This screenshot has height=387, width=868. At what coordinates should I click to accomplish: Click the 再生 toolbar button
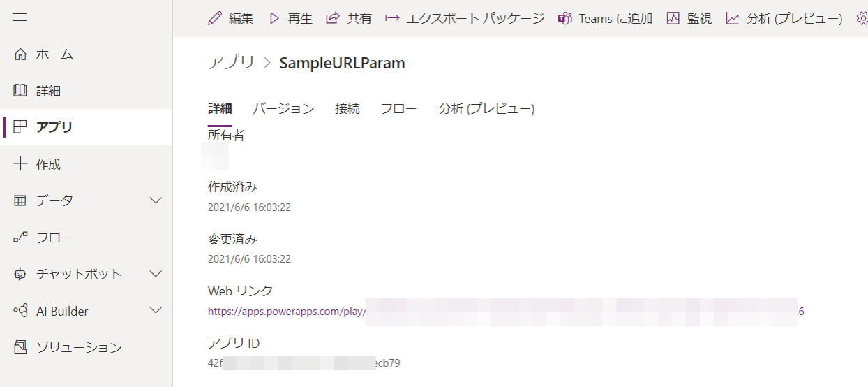point(291,19)
